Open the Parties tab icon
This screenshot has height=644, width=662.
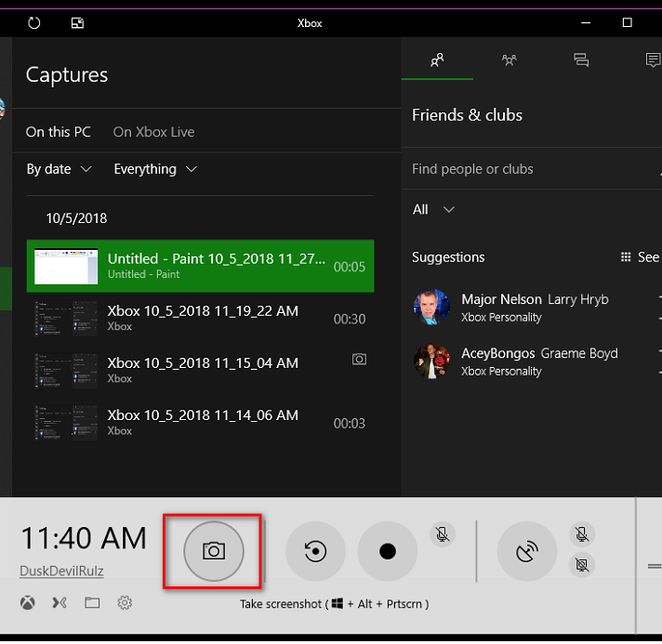coord(510,59)
